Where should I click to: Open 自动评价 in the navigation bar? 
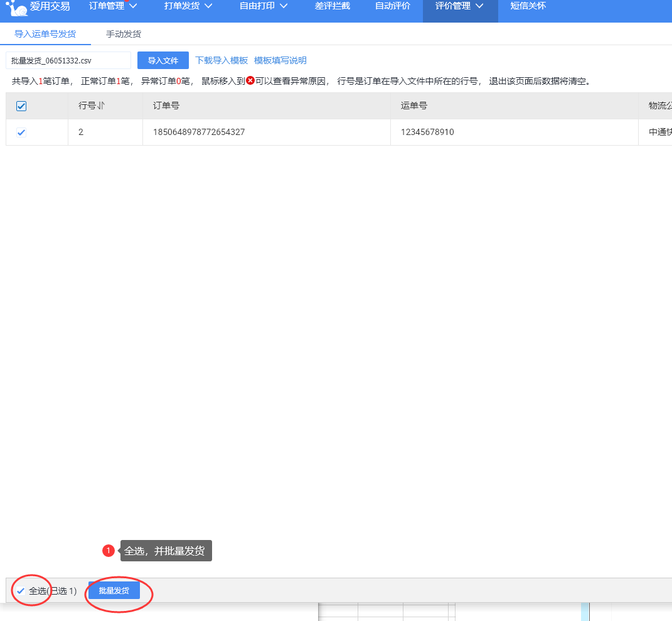[x=393, y=6]
